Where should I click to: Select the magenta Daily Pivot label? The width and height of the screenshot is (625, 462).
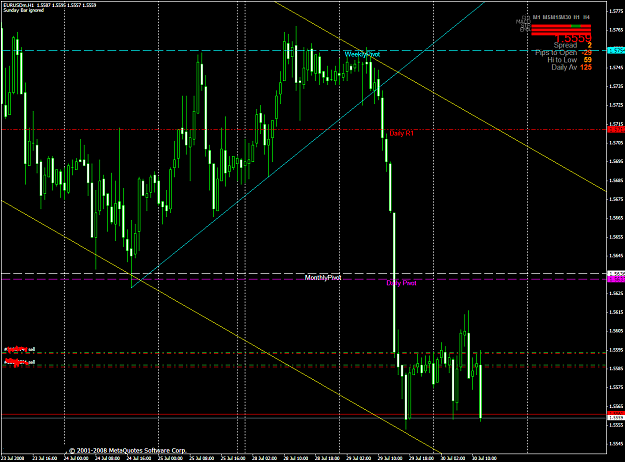[401, 283]
